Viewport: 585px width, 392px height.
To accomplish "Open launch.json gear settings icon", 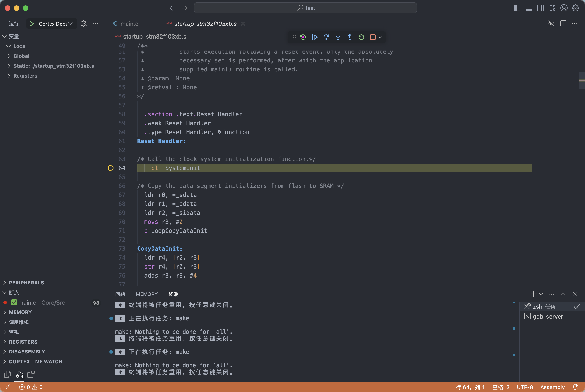I will click(x=84, y=24).
